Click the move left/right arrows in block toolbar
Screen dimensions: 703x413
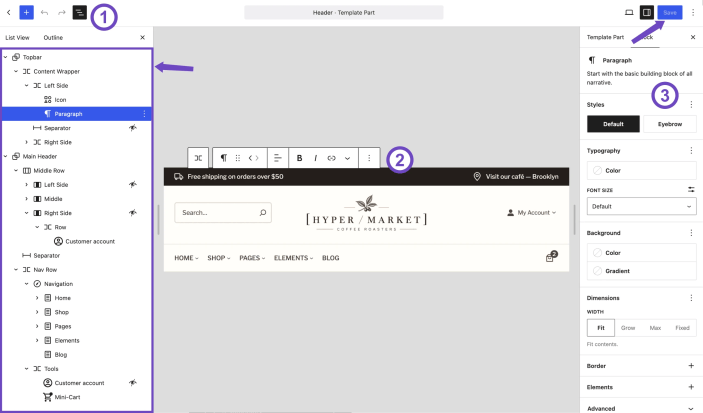(253, 158)
